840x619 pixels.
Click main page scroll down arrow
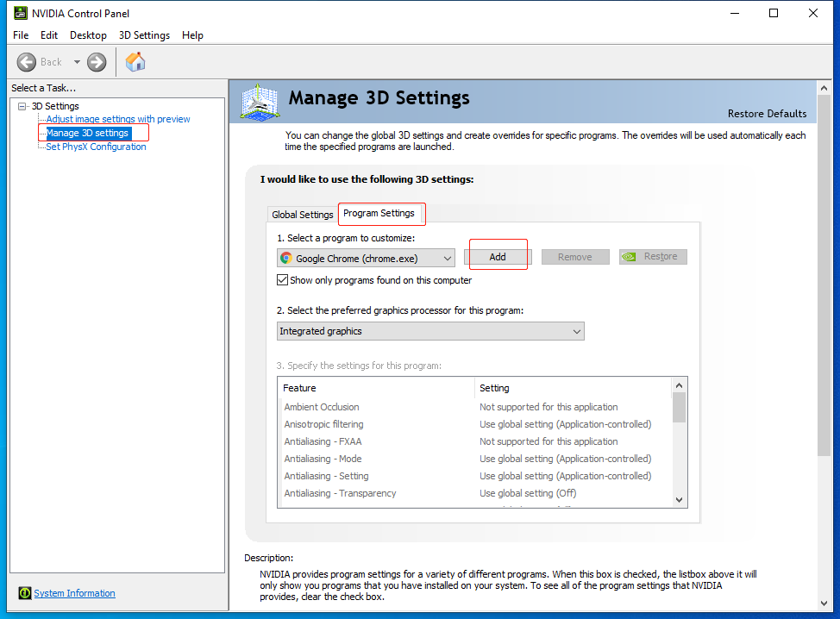click(x=824, y=603)
